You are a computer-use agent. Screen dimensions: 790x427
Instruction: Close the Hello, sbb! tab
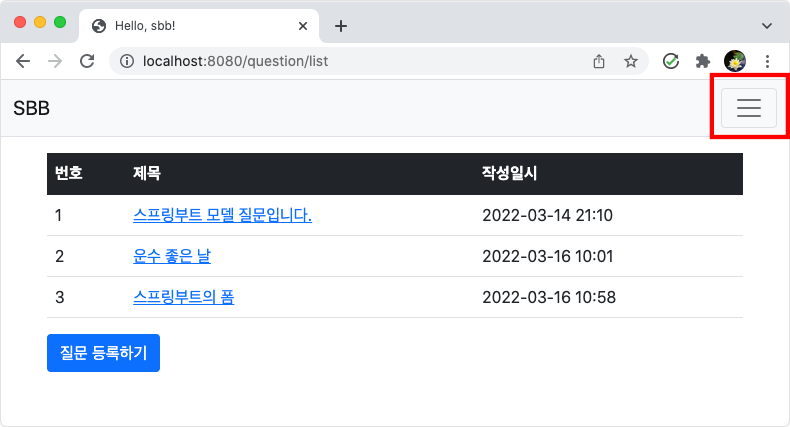(303, 26)
